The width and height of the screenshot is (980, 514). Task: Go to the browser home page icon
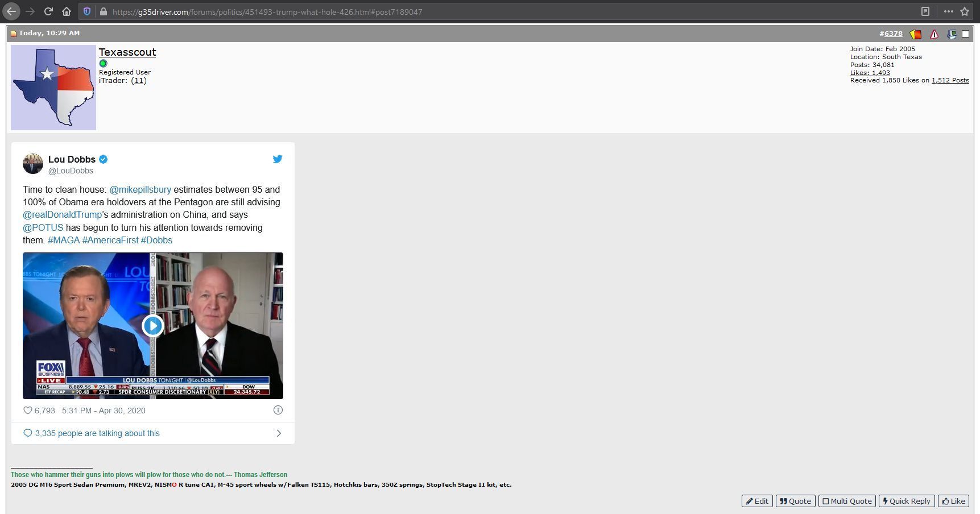(67, 11)
